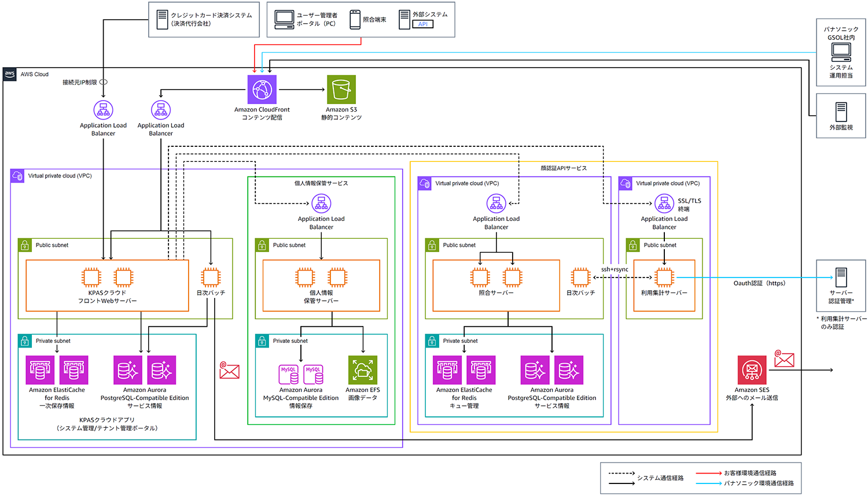
Task: Click the lock icon of KPAS Private subnet
Action: (25, 341)
